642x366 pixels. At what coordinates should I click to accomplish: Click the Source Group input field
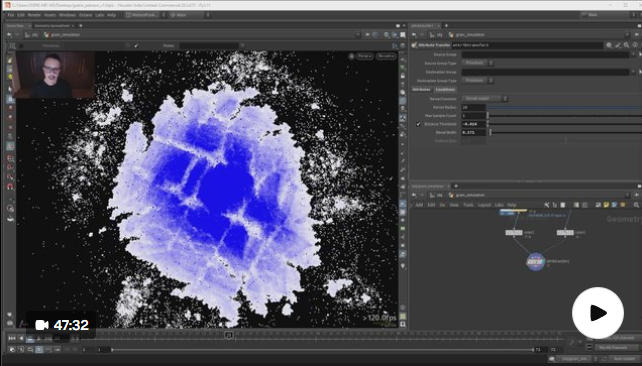(545, 54)
